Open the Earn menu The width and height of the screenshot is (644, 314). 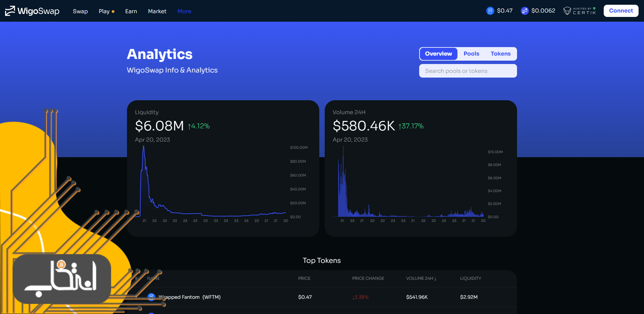[131, 11]
